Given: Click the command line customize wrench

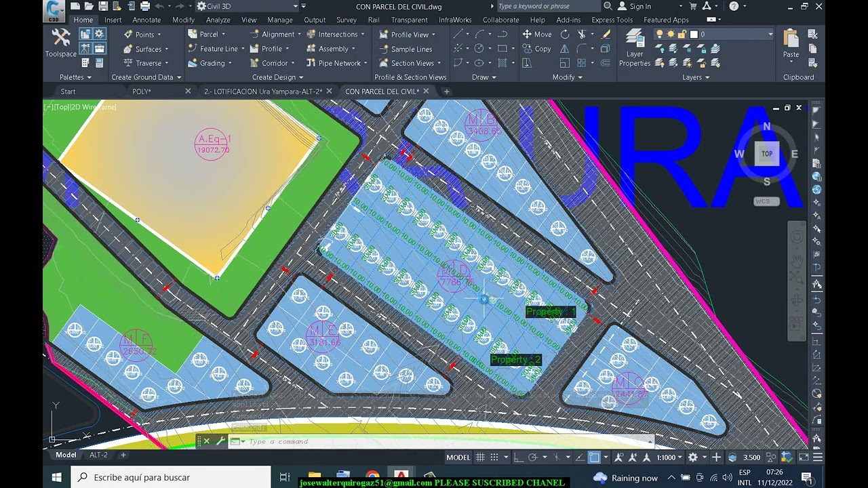Looking at the screenshot, I should (x=220, y=441).
